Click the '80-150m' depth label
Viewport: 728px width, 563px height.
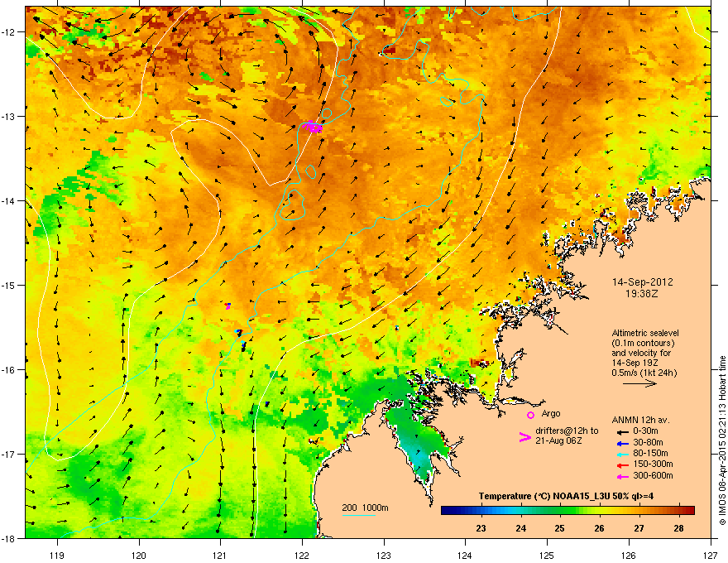(650, 453)
